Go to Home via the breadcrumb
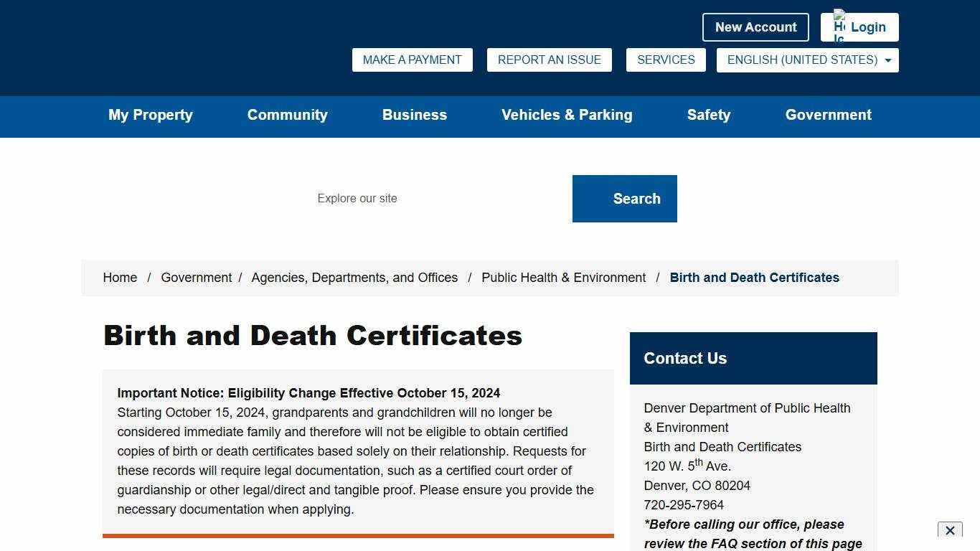Viewport: 980px width, 551px height. pos(120,278)
